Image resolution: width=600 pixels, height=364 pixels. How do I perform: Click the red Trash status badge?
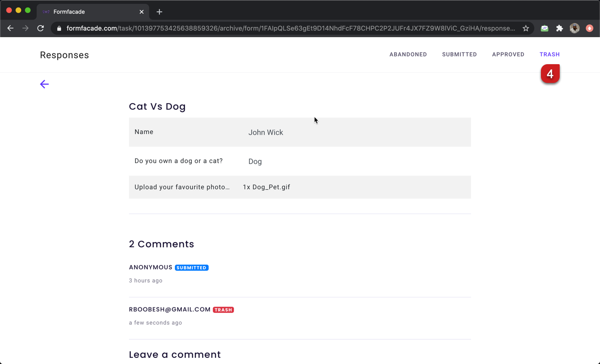pos(223,310)
